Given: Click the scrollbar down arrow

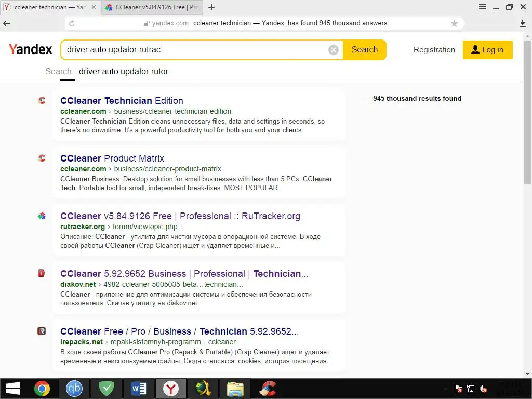Looking at the screenshot, I should [528, 374].
